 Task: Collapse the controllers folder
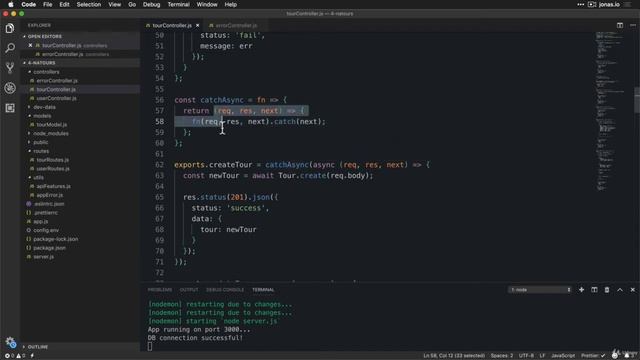click(x=46, y=72)
